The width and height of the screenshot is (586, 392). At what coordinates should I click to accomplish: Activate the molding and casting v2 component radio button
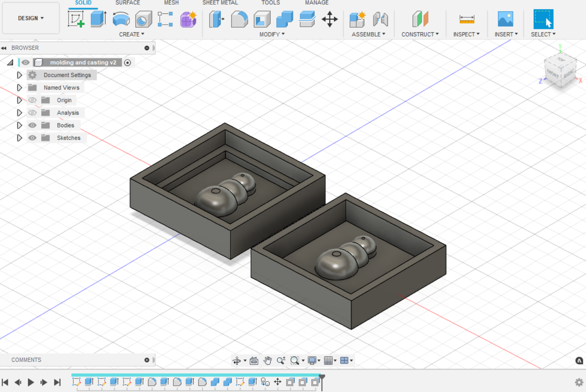127,63
